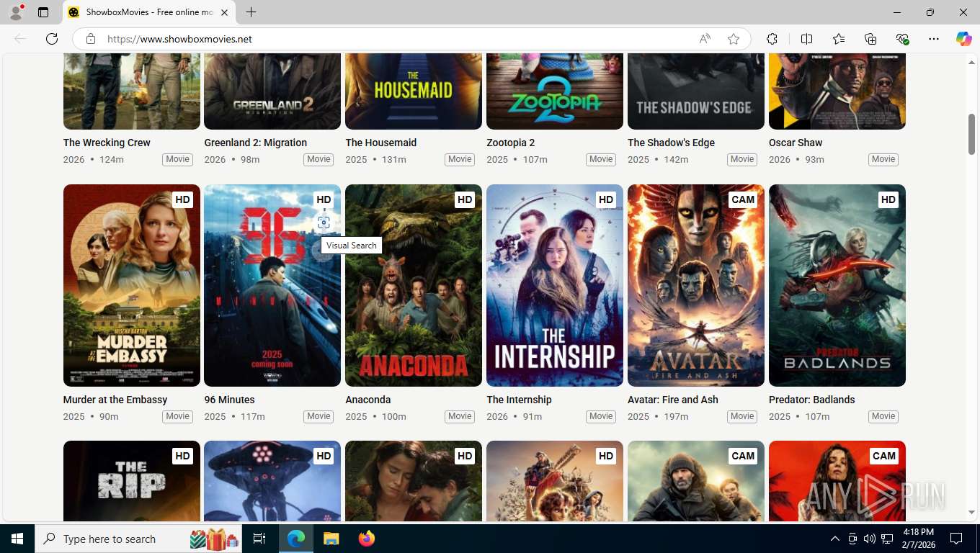
Task: Click Visual Search icon on 96 Minutes poster
Action: tap(324, 222)
